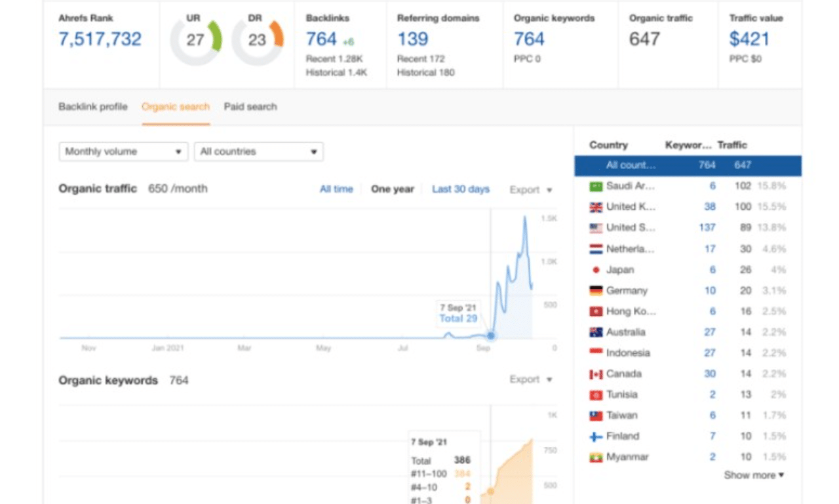This screenshot has width=839, height=504.
Task: Switch to the Backlink profile tab
Action: (93, 107)
